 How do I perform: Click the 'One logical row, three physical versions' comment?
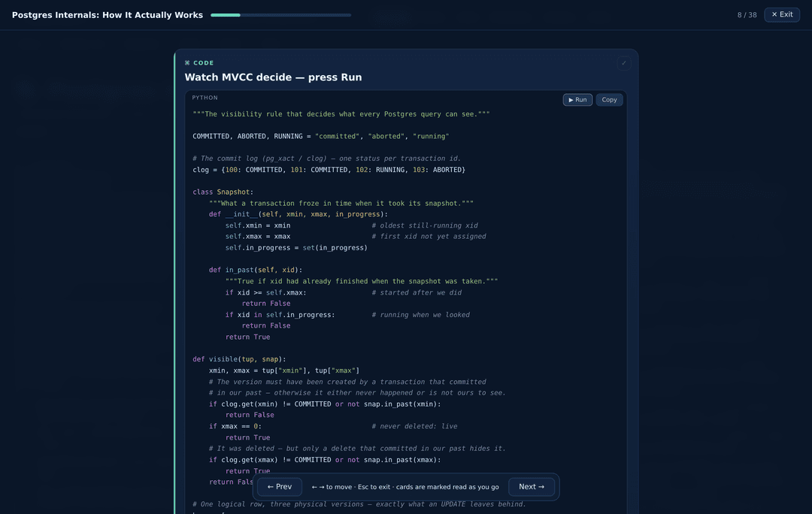pos(359,503)
